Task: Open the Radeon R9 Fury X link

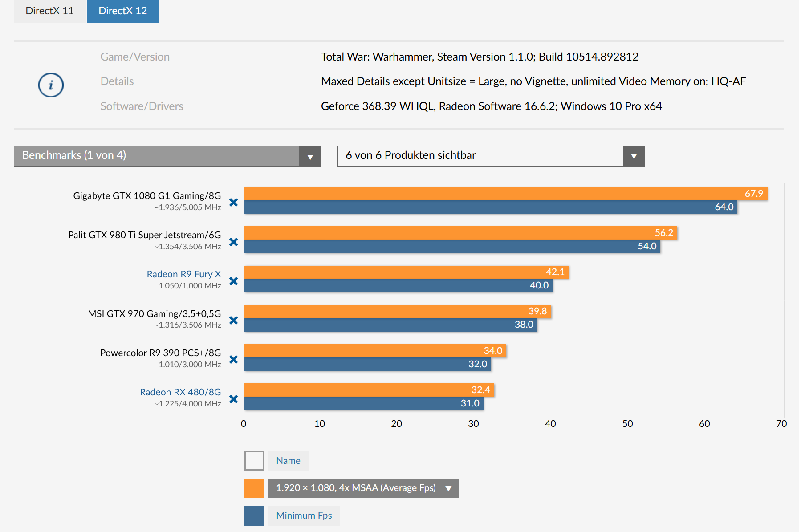Action: [x=183, y=274]
